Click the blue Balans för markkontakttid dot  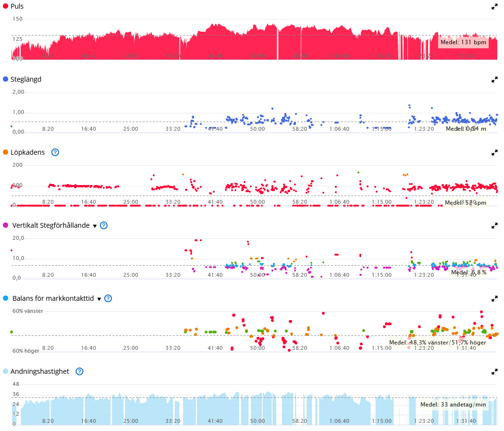(x=5, y=298)
